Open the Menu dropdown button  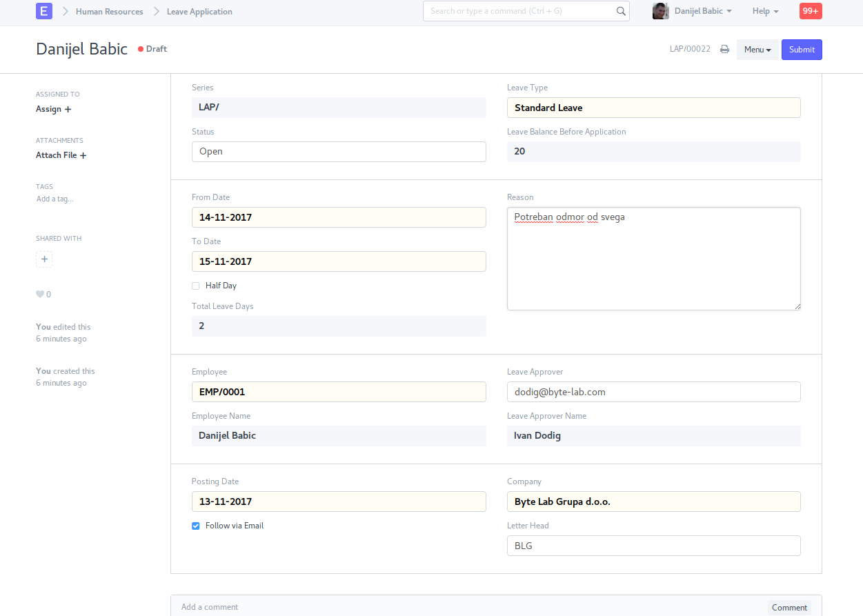(x=757, y=50)
